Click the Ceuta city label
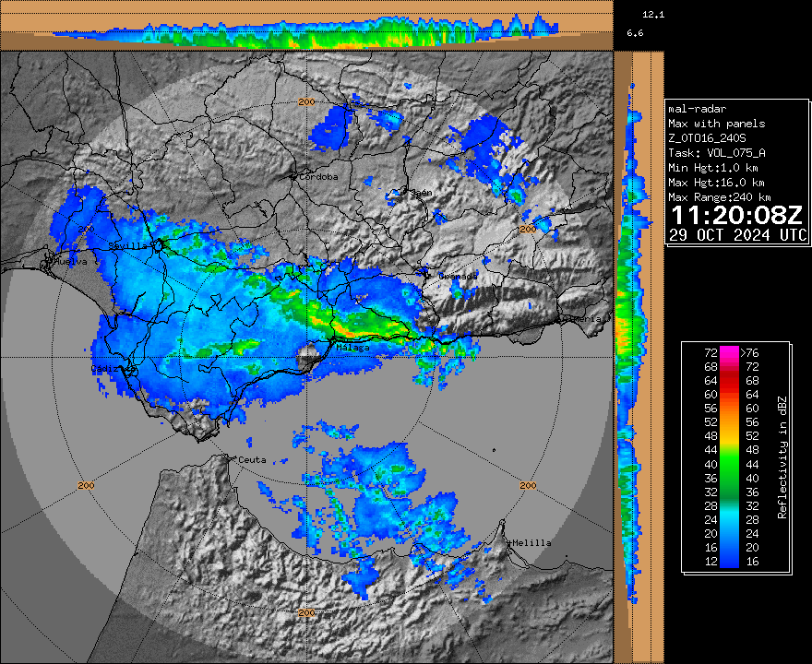 click(251, 459)
